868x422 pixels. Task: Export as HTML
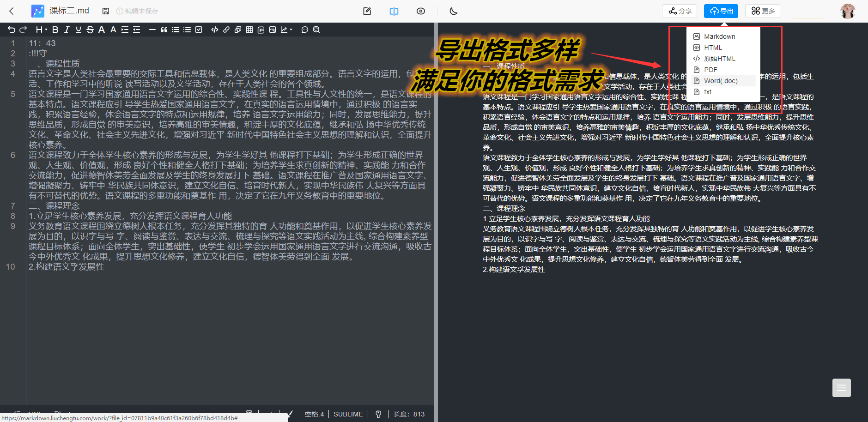723,48
